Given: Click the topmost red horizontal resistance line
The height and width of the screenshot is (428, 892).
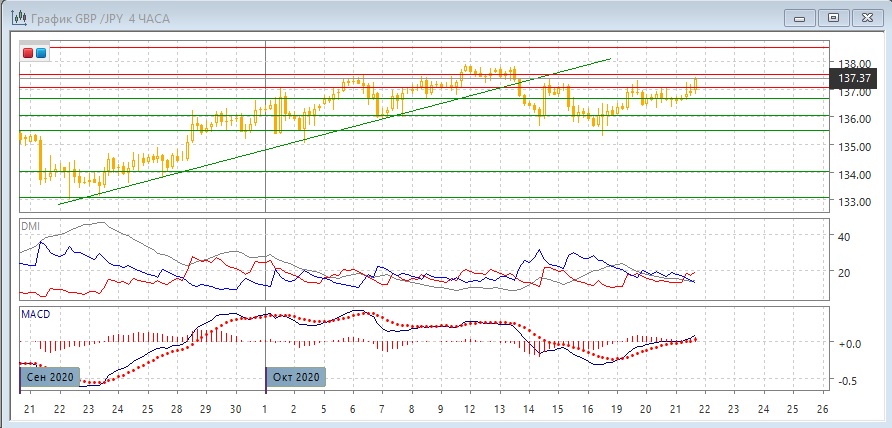Looking at the screenshot, I should (x=400, y=47).
